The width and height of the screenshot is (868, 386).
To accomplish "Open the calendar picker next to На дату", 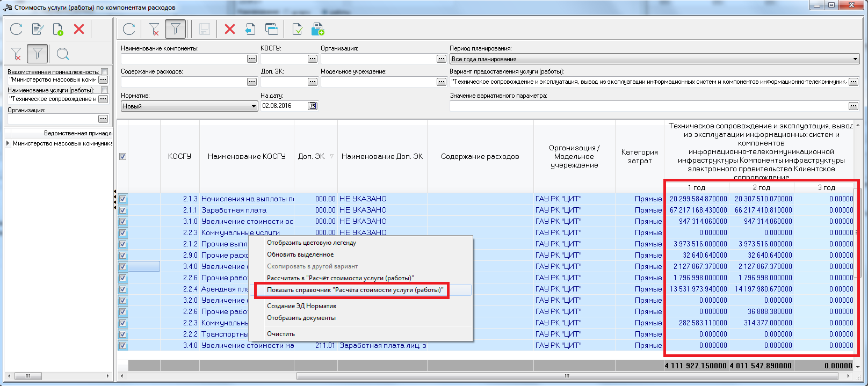I will click(313, 106).
